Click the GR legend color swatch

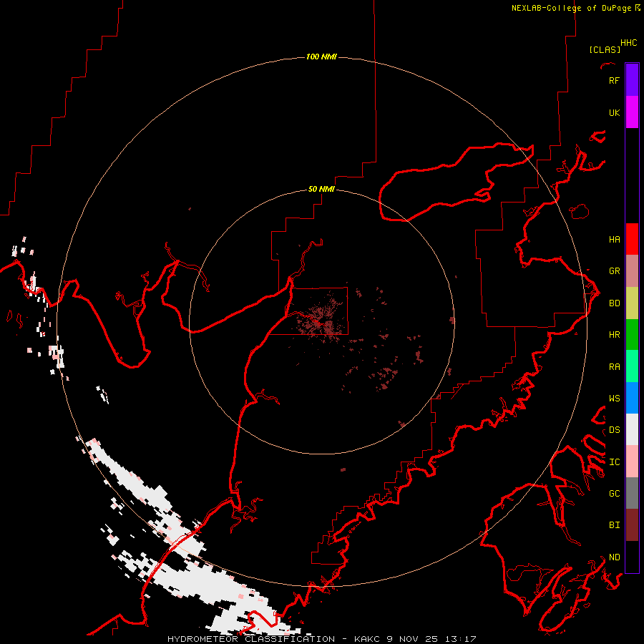(632, 271)
